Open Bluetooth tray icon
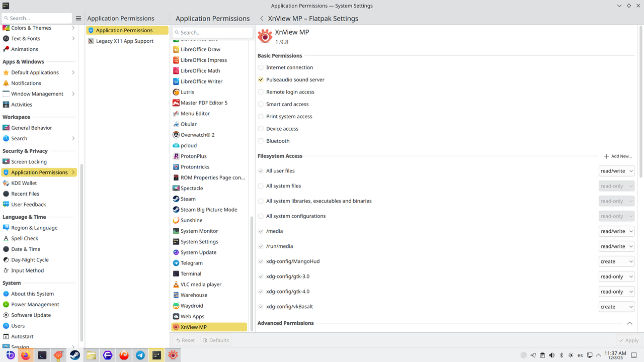Image resolution: width=644 pixels, height=362 pixels. (x=561, y=355)
